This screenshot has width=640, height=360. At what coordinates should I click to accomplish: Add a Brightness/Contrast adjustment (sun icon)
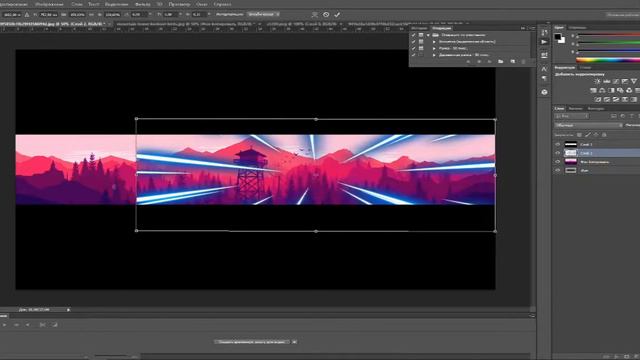[598, 81]
